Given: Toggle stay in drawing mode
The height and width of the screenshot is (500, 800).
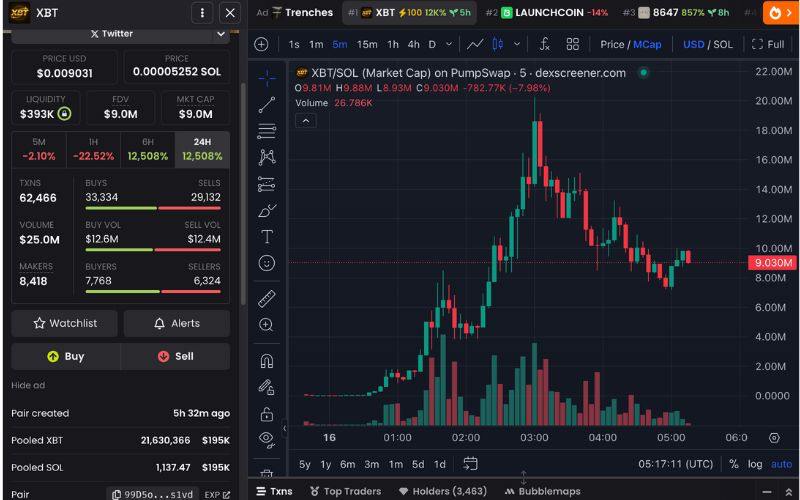Looking at the screenshot, I should pyautogui.click(x=267, y=387).
